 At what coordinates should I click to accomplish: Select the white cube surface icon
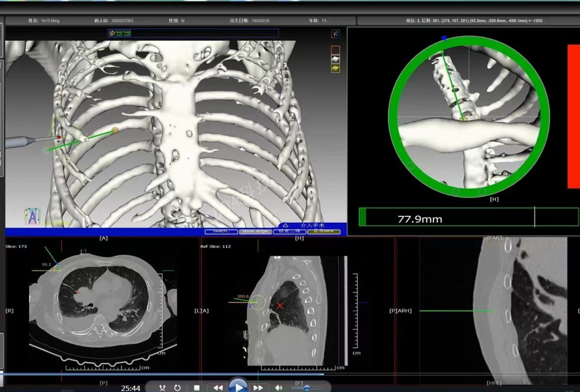[x=335, y=59]
